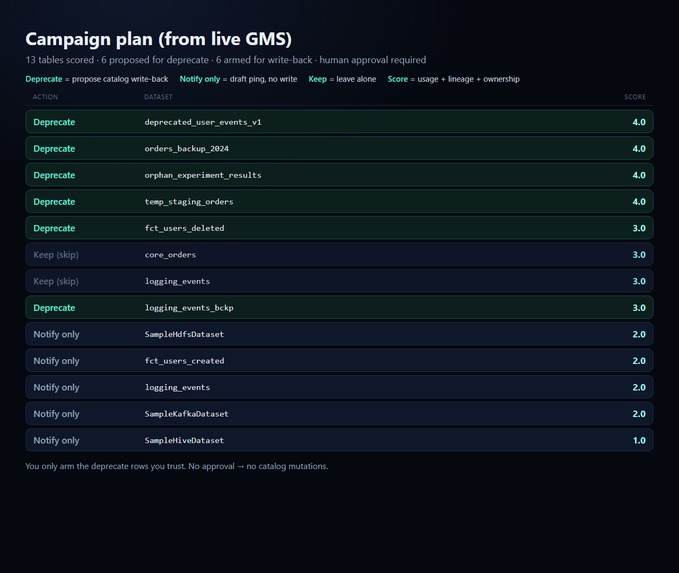Click Notify only on the SampleHiveDataset row

coord(56,440)
